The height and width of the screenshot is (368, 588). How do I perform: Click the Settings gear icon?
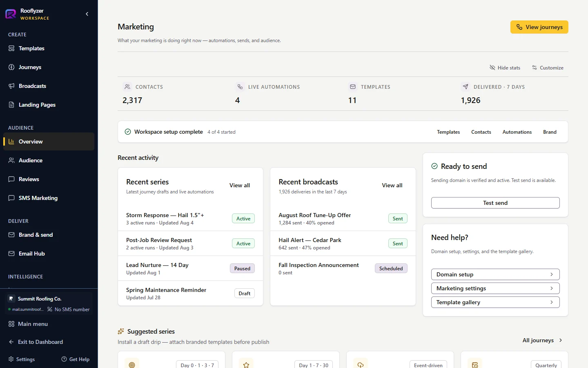11,359
